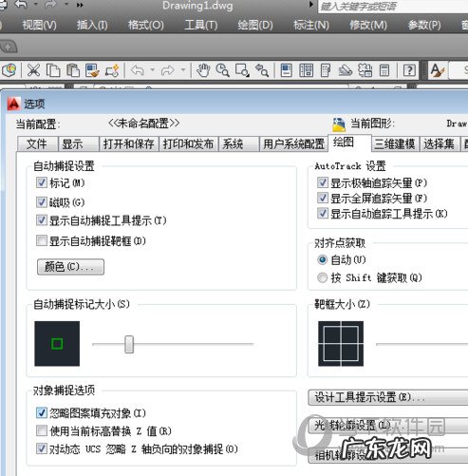The height and width of the screenshot is (476, 468).
Task: Toggle 对动态 UCS 忽略 Z 轴负向 checkbox
Action: click(42, 448)
